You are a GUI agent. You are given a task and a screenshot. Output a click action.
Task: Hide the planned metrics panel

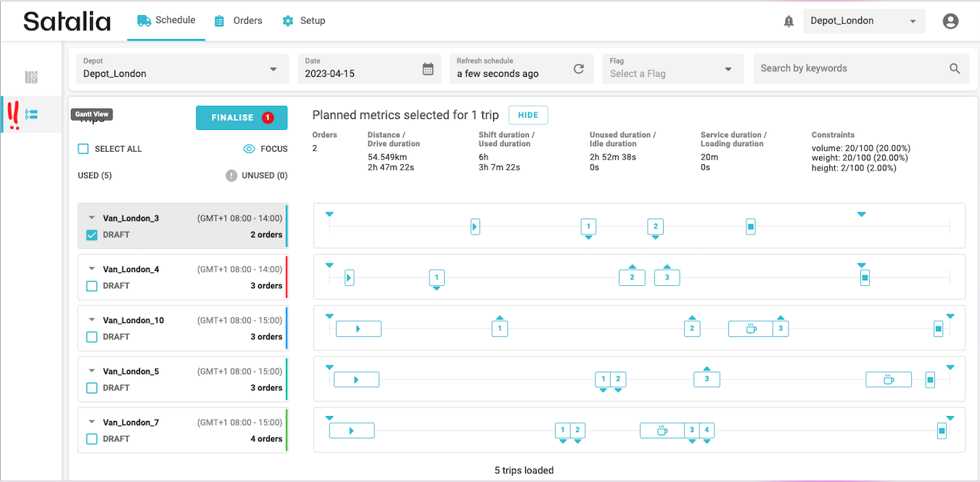[527, 115]
